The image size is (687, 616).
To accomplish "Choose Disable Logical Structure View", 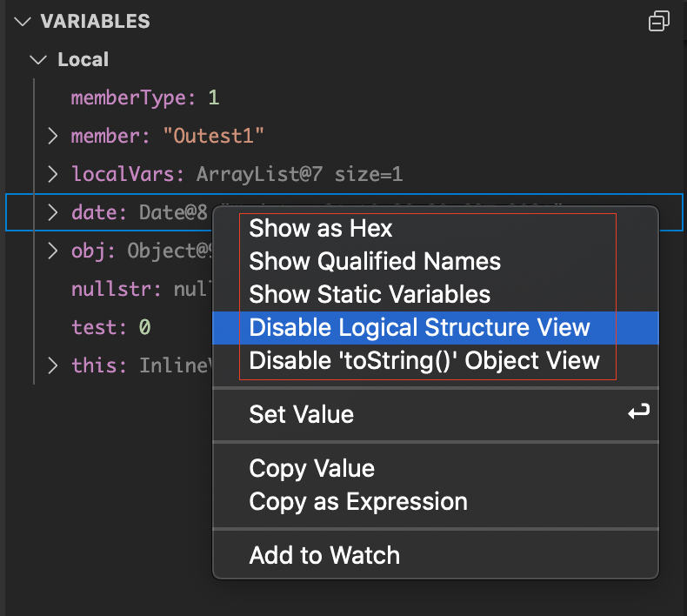I will pos(435,328).
